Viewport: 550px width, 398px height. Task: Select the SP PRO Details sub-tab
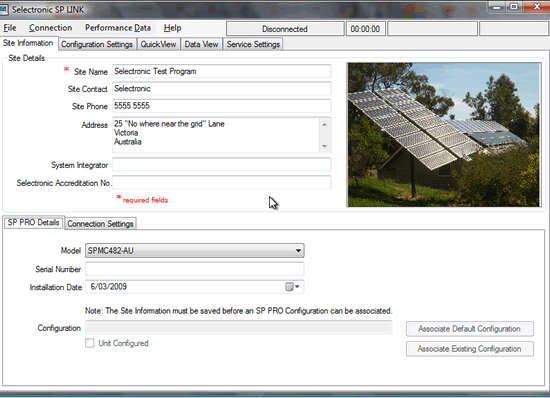point(33,223)
